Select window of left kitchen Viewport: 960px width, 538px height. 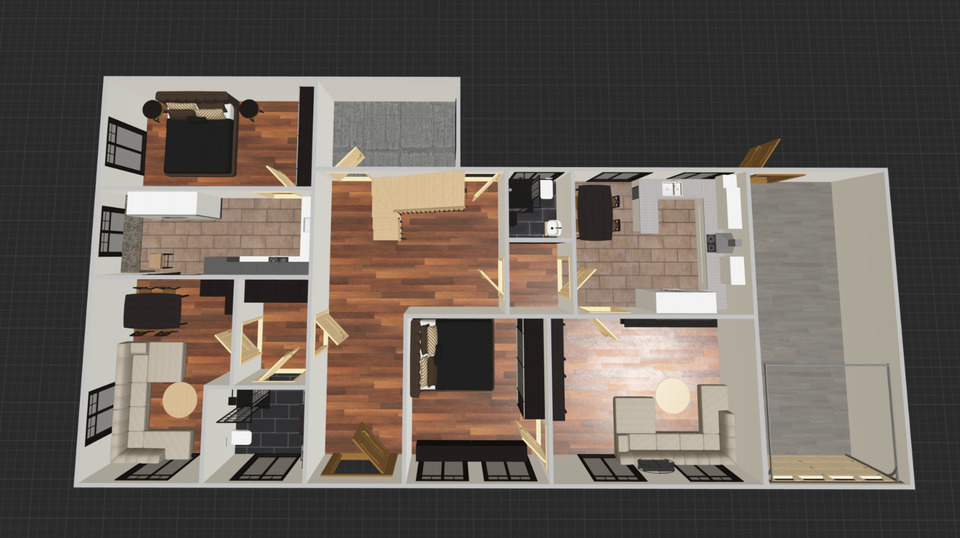112,231
